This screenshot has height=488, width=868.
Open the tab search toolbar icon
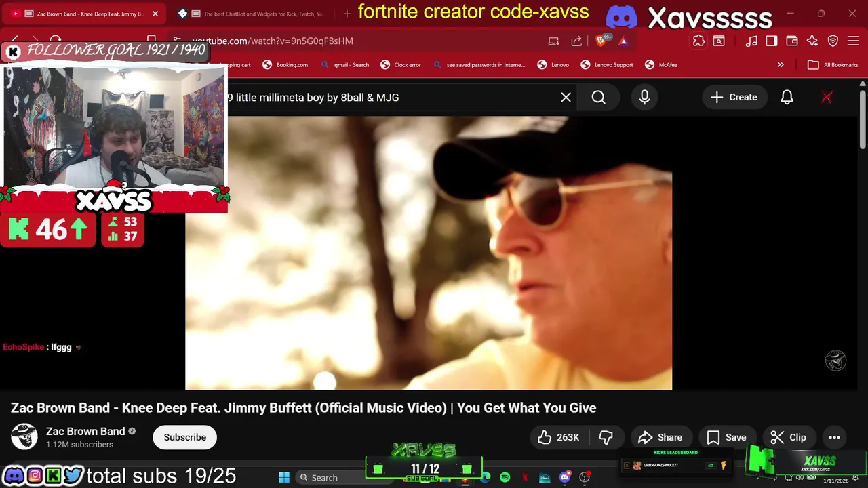coord(719,41)
